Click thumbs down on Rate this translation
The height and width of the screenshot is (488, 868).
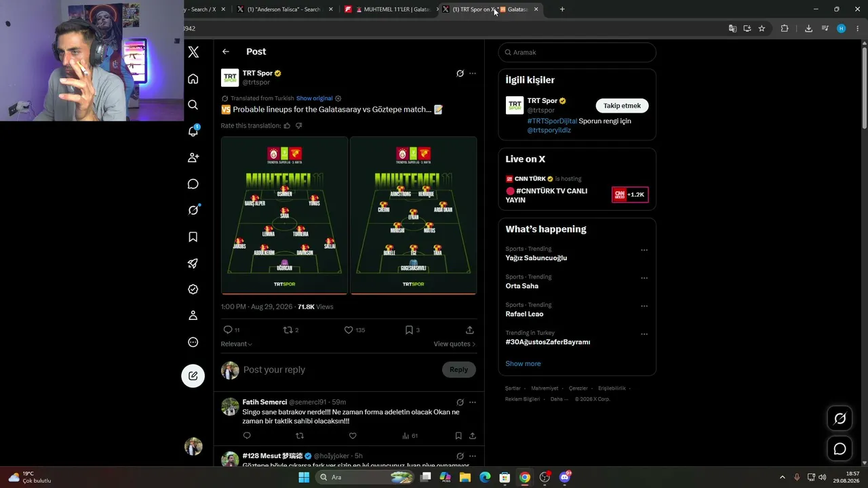click(x=298, y=125)
